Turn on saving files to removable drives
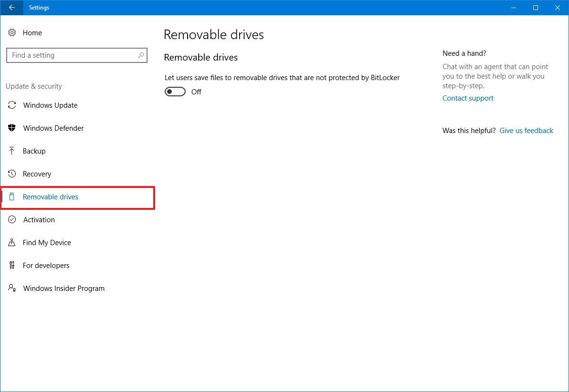Image resolution: width=569 pixels, height=392 pixels. (x=175, y=92)
